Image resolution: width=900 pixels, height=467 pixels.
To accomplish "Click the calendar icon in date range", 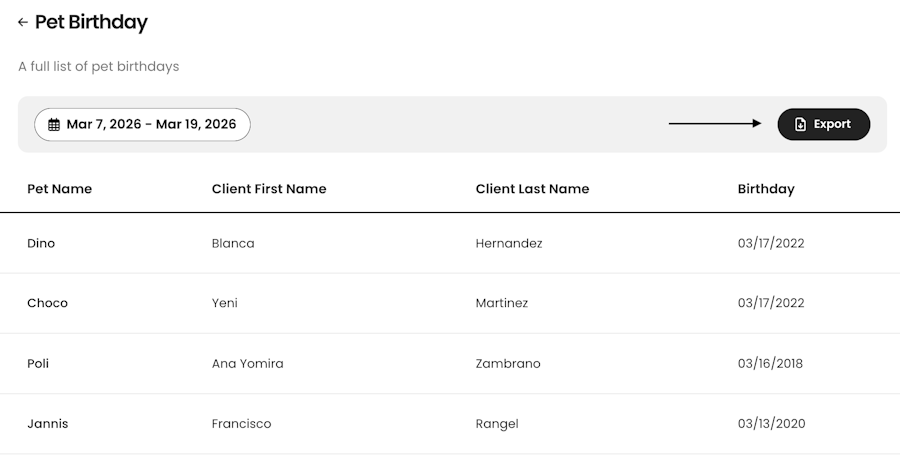I will 54,124.
